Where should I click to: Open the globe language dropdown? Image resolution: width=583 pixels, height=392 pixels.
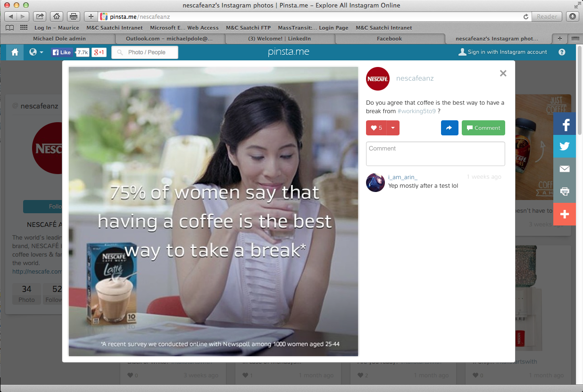coord(36,52)
